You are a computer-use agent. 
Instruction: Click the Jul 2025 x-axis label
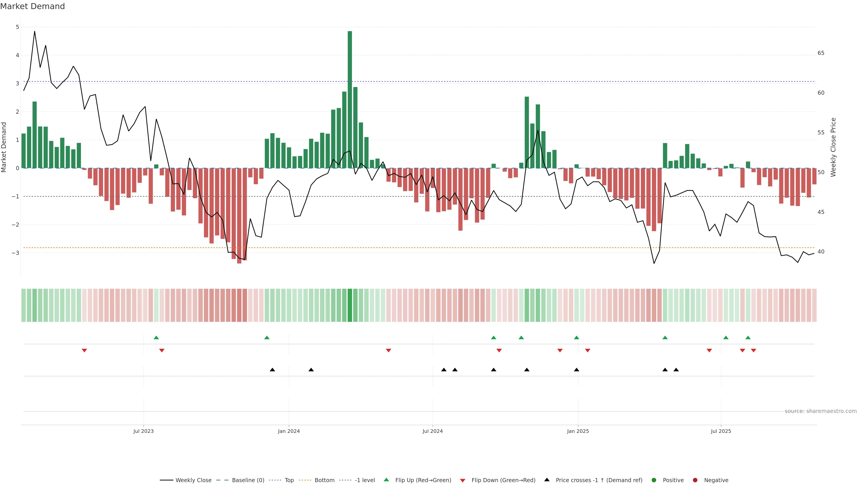(721, 431)
